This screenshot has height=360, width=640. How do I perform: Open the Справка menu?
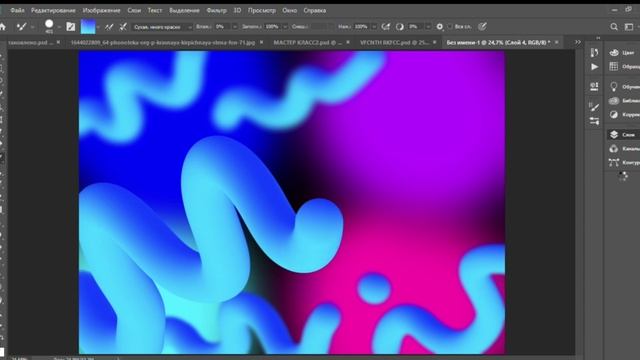(315, 10)
